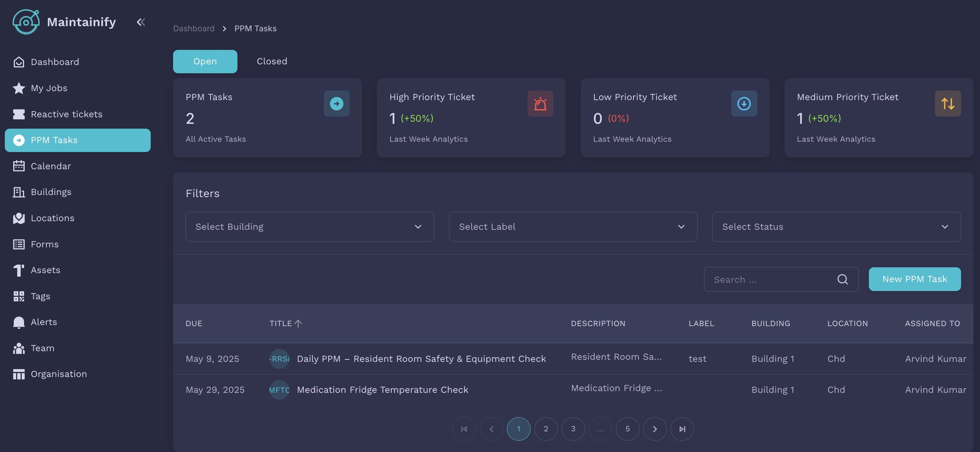The height and width of the screenshot is (452, 980).
Task: Navigate to Reactive tickets menu item
Action: (66, 114)
